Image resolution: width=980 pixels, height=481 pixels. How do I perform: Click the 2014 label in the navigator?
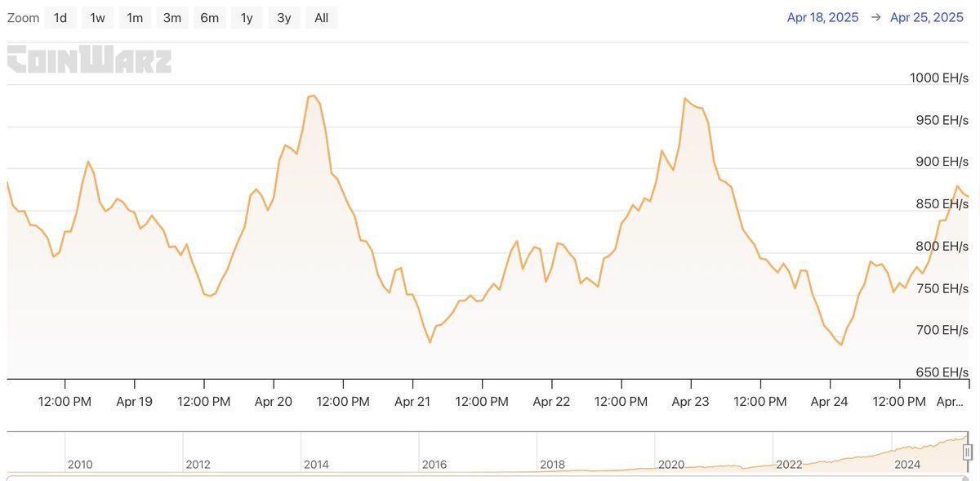click(x=316, y=464)
